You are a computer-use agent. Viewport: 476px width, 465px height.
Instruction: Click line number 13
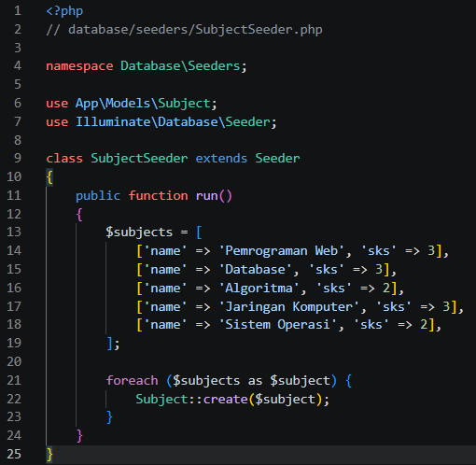point(14,232)
